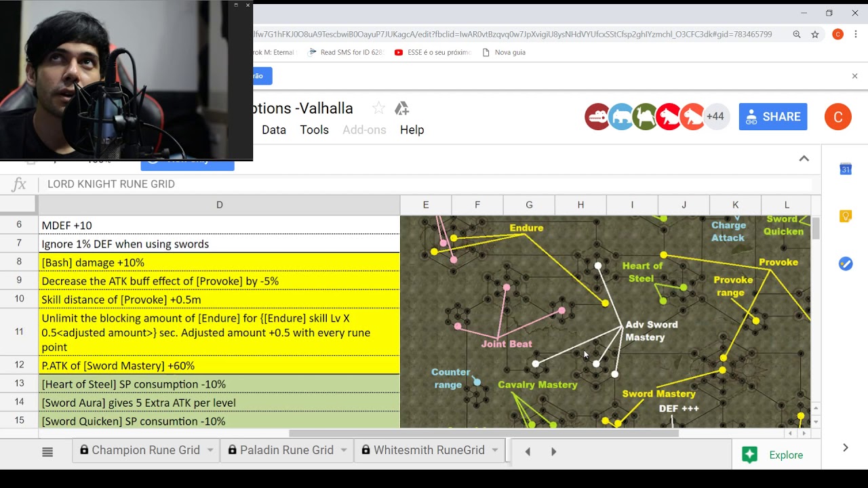868x488 pixels.
Task: Star the Valhalla spreadsheet document
Action: tap(378, 108)
